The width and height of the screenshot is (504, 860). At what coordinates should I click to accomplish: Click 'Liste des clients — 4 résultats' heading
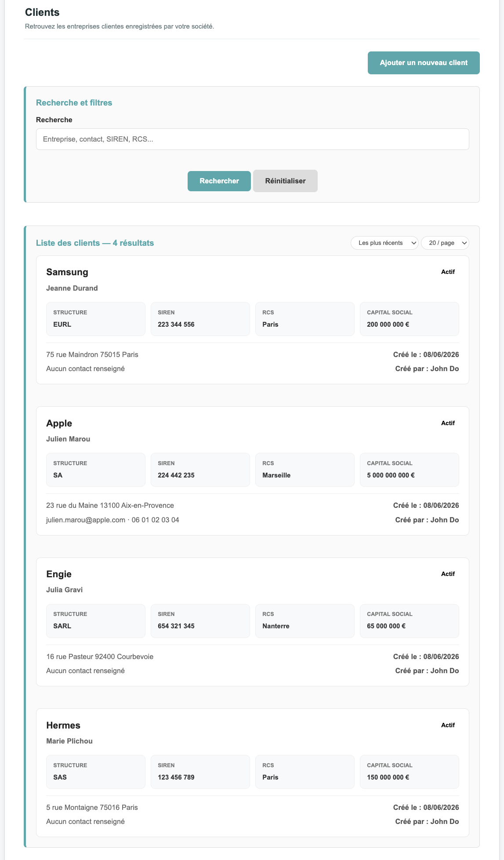pyautogui.click(x=95, y=243)
